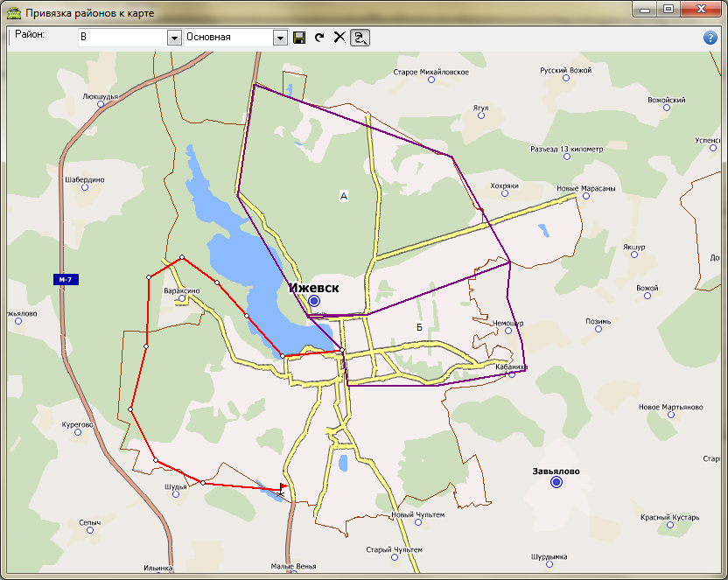Minimize the Привязка районов к карте window
The height and width of the screenshot is (580, 728).
pyautogui.click(x=647, y=10)
